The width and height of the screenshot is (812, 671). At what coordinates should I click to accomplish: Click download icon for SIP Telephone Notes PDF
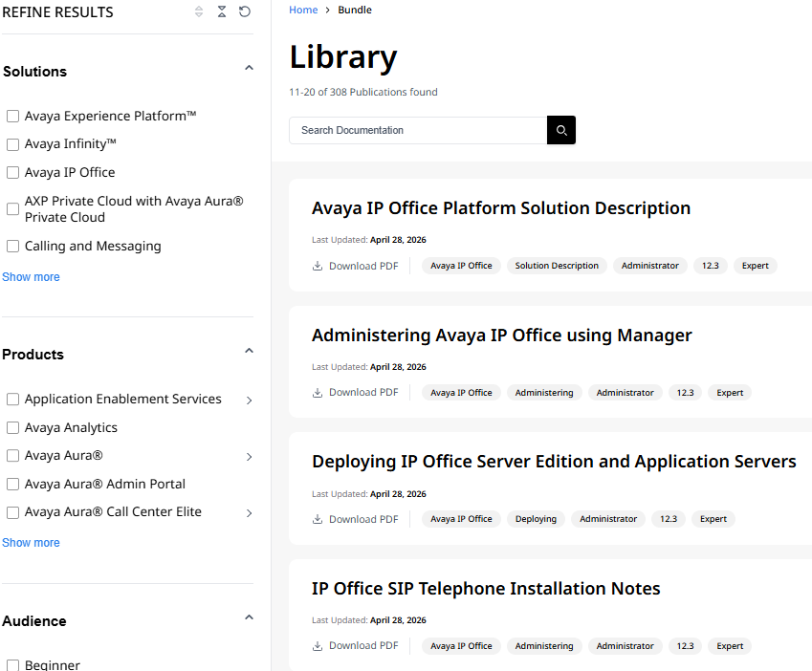[x=318, y=645]
